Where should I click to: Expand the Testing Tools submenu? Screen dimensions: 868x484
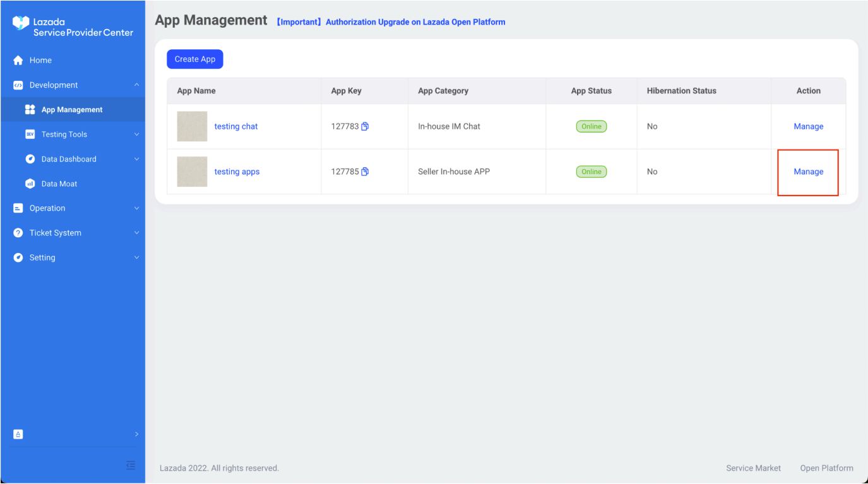(x=136, y=134)
